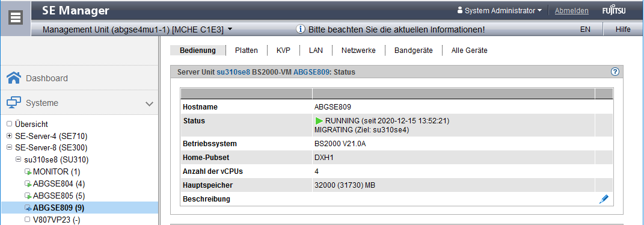This screenshot has height=225, width=644.
Task: Click the System Administrator user icon
Action: 459,11
